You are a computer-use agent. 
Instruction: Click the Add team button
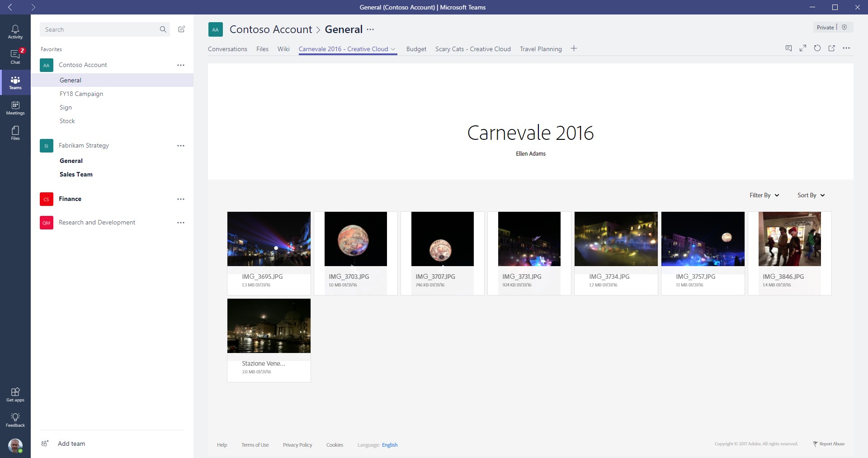click(71, 444)
